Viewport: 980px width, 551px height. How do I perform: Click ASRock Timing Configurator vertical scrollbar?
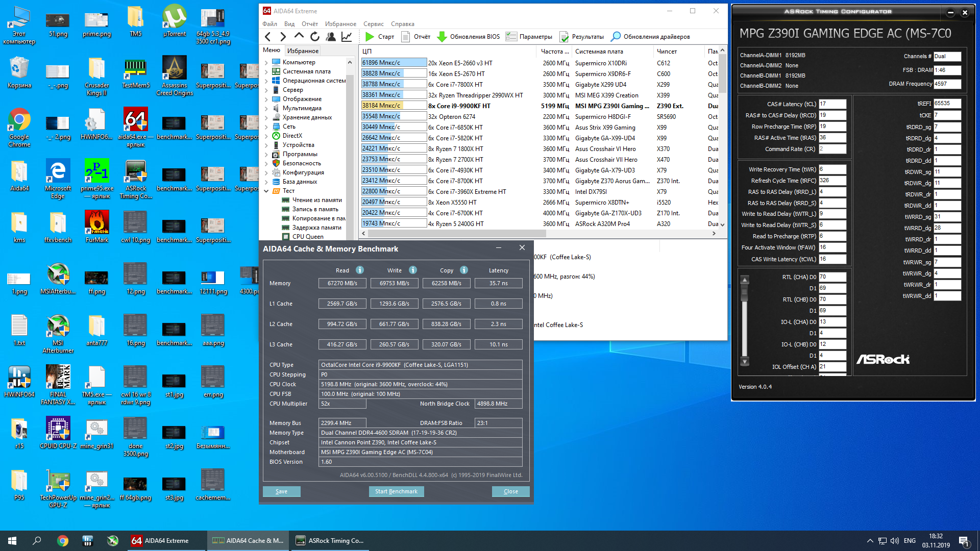tap(745, 321)
